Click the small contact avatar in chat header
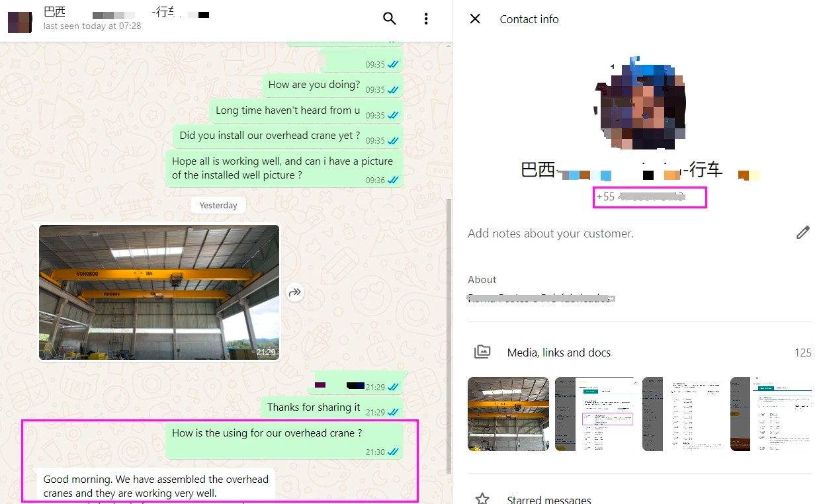This screenshot has height=504, width=819. point(19,21)
